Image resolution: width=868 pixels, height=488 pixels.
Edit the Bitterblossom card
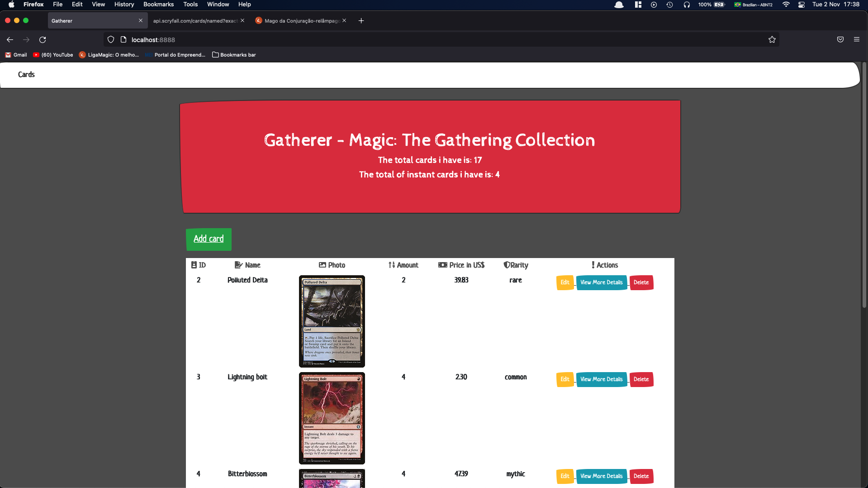point(565,476)
